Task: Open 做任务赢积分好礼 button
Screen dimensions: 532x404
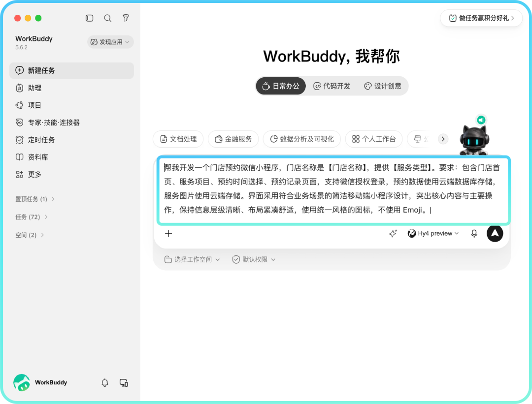Action: coord(481,18)
